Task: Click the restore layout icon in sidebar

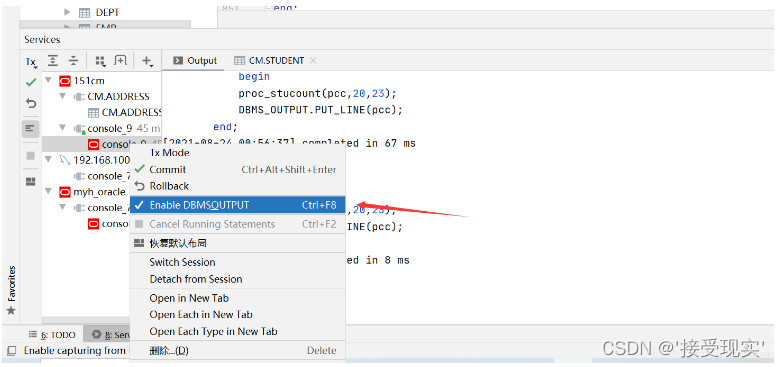Action: [31, 181]
